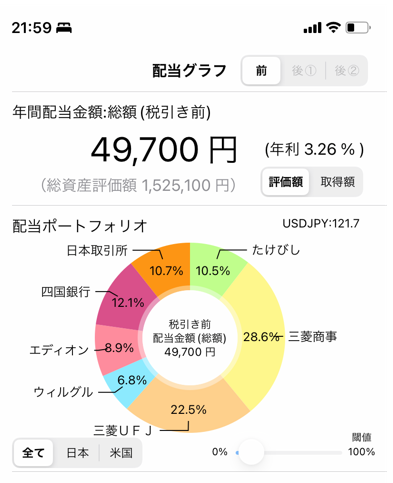Tap the green たけびし 10.5% slice
The image size is (393, 483).
tap(213, 270)
